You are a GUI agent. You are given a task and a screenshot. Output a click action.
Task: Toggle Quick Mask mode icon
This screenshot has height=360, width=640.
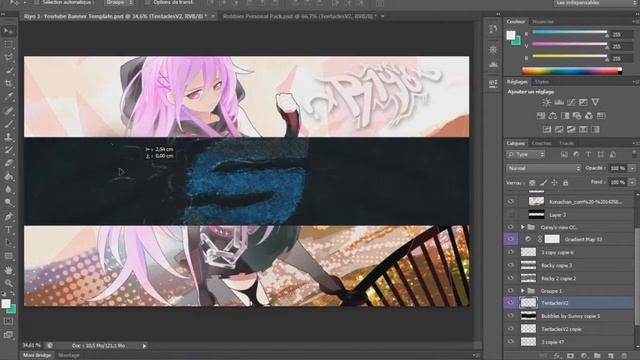(8, 322)
